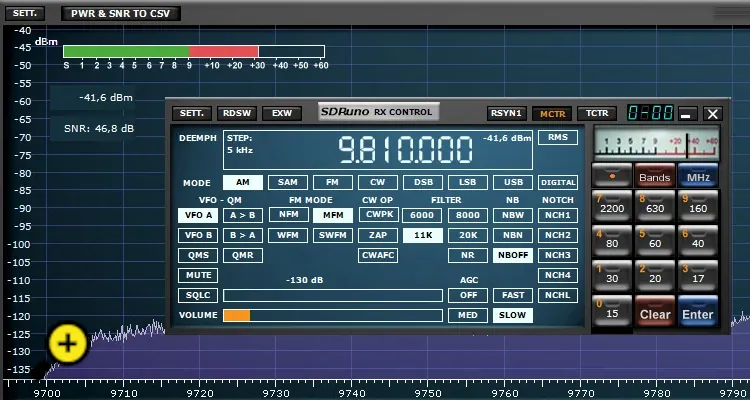This screenshot has width=750, height=400.
Task: Click the RSYN1 button
Action: [507, 113]
